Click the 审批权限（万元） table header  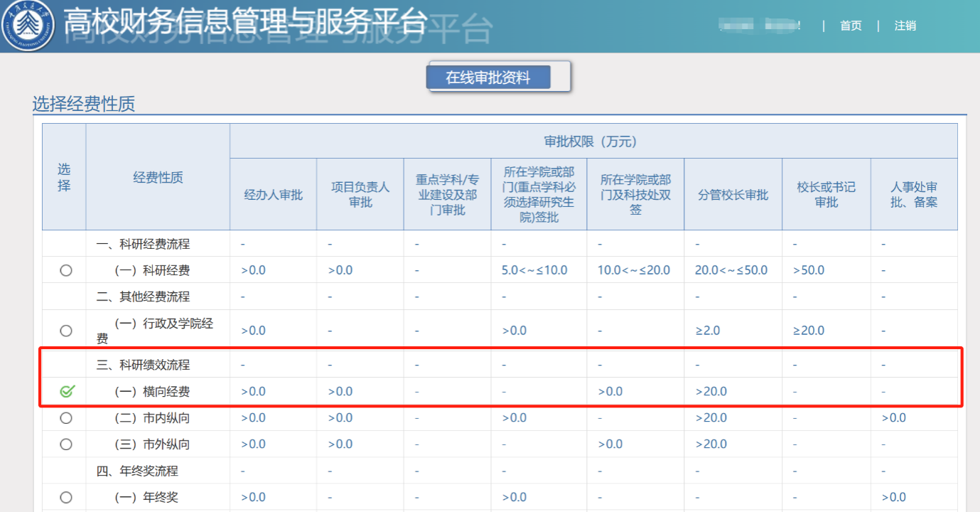point(593,141)
